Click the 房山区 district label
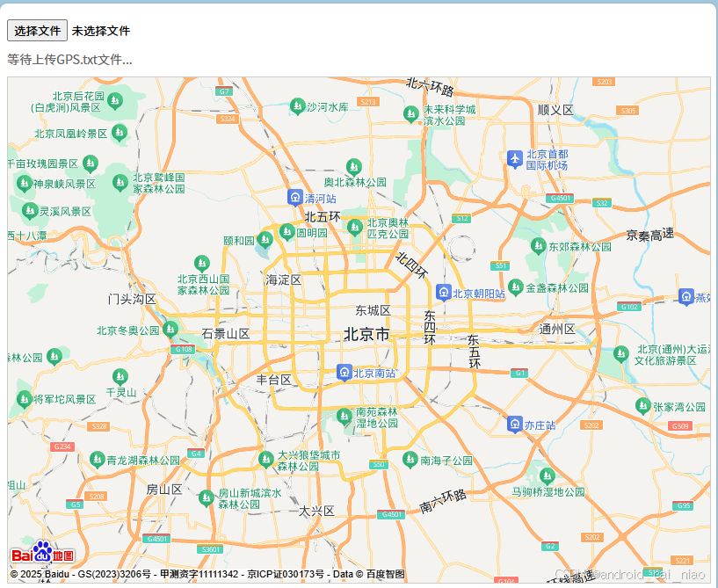This screenshot has width=718, height=588. (x=164, y=489)
